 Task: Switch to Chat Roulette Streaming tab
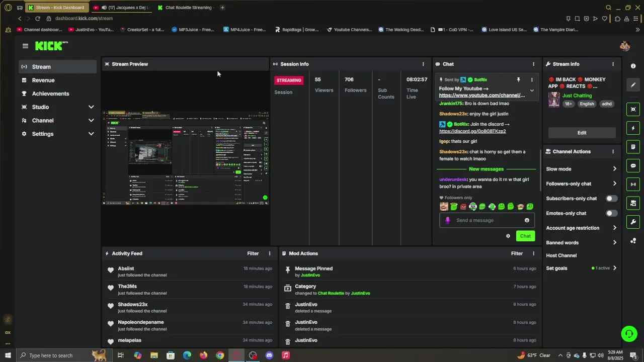coord(185,8)
